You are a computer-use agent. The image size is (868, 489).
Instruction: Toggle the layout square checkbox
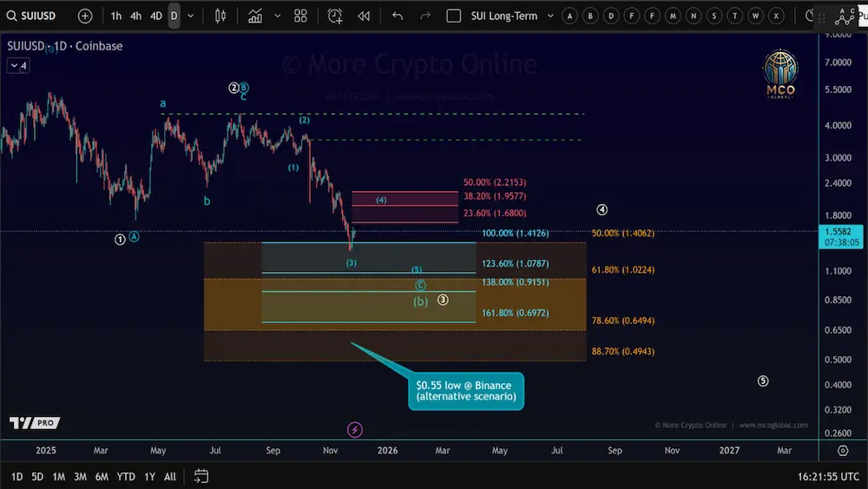453,16
